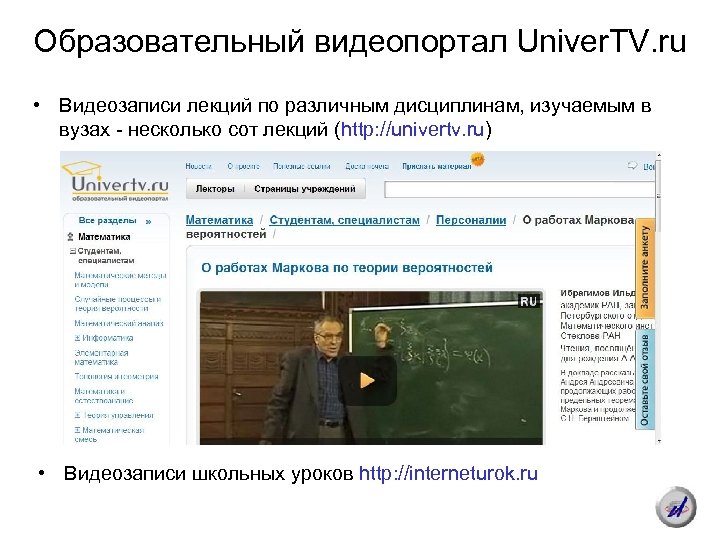Click the Математика heading in sidebar
This screenshot has height=540, width=720.
tap(104, 237)
